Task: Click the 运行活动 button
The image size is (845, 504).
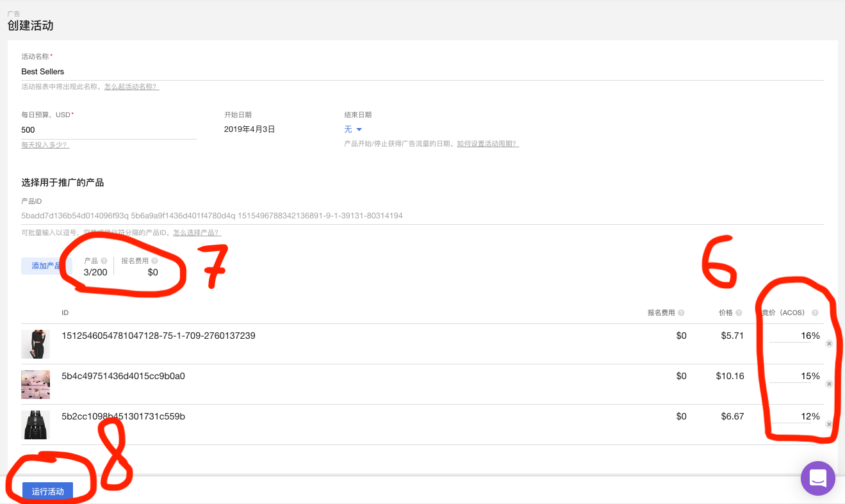Action: [48, 491]
